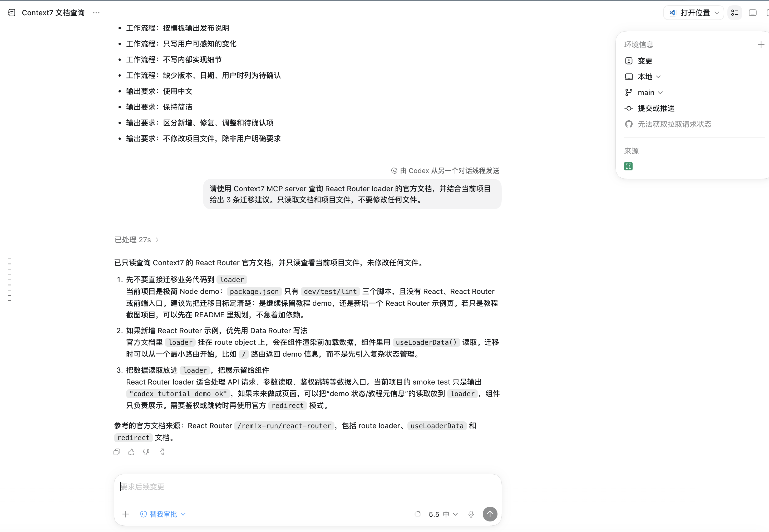Viewport: 769px width, 532px height.
Task: Click the git branch icon beside main
Action: click(629, 93)
